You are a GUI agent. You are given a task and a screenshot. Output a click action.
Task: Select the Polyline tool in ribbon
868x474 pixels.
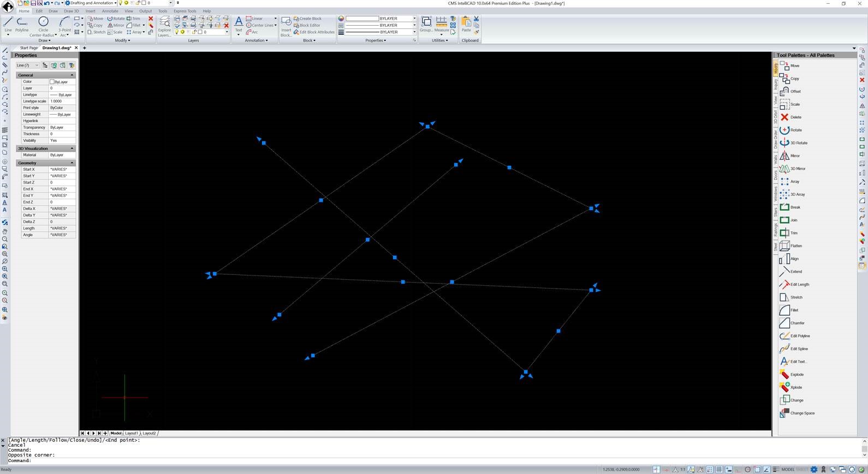pos(22,25)
